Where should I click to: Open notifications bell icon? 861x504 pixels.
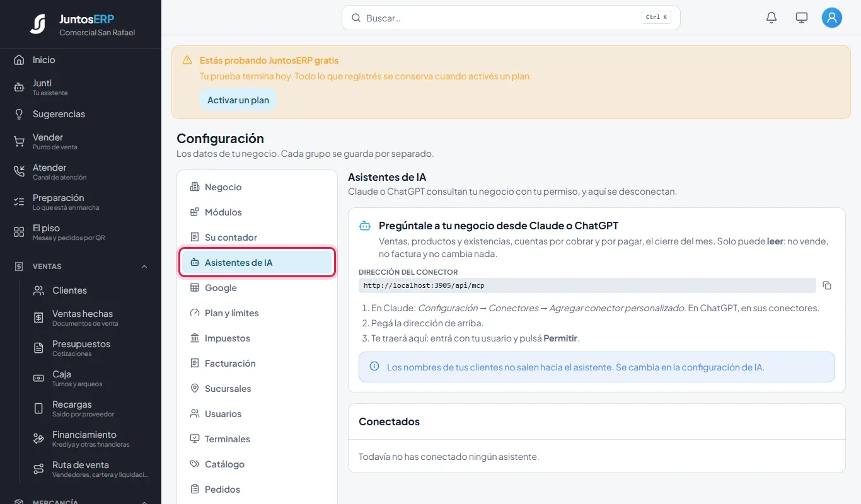tap(771, 18)
